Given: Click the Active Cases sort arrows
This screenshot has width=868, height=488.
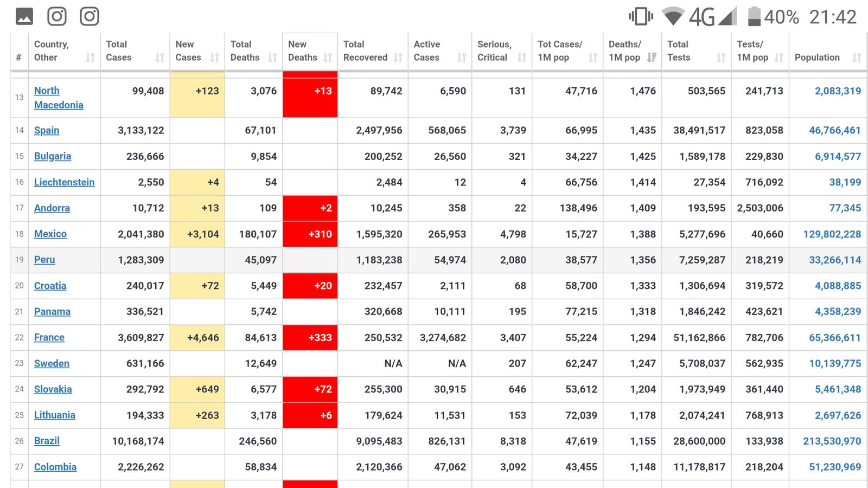Looking at the screenshot, I should (462, 57).
